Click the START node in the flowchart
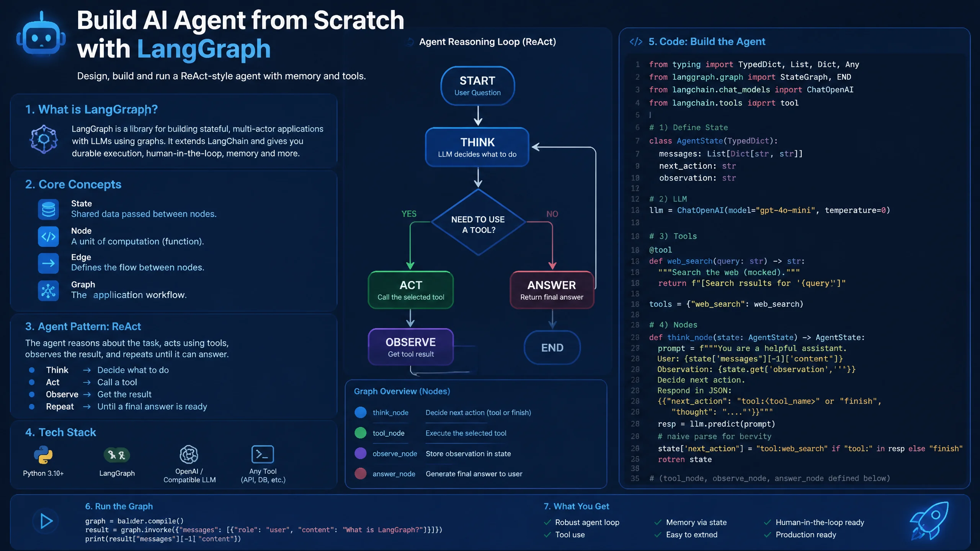Screen dimensions: 980x551 (478, 86)
